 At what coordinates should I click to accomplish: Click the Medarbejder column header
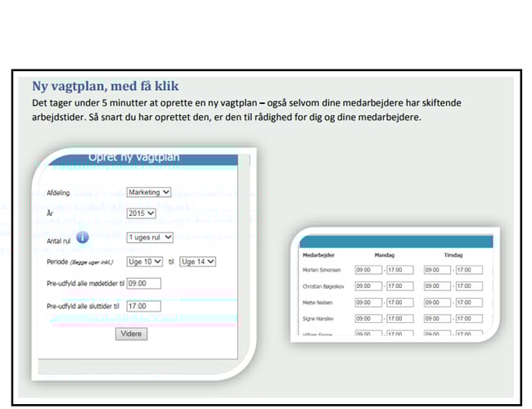point(318,255)
